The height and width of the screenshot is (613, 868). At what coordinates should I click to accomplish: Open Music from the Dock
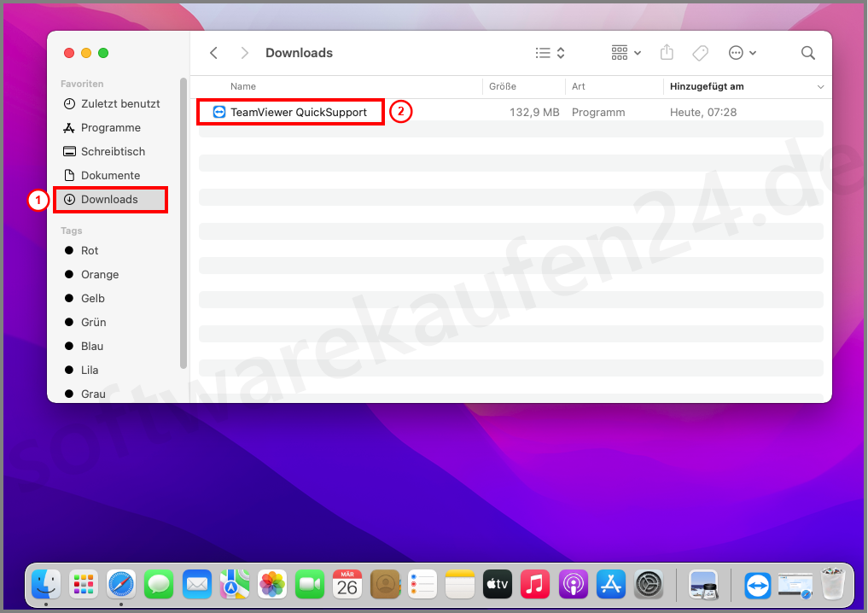tap(535, 584)
